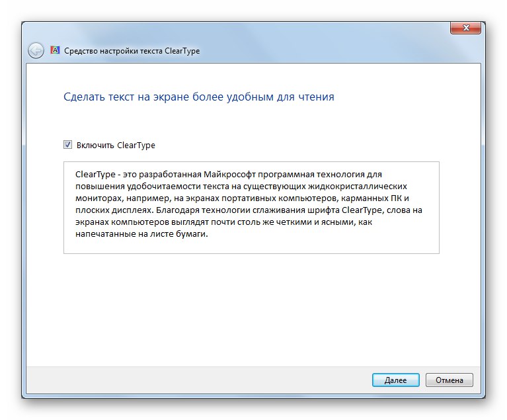
Task: Click the window title "Средство настройки текста ClearType"
Action: [x=132, y=51]
